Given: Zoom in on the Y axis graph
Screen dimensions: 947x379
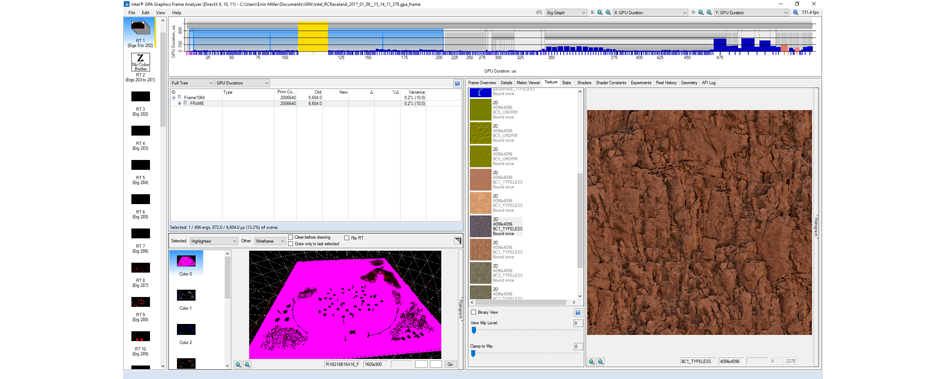Looking at the screenshot, I should click(x=701, y=12).
